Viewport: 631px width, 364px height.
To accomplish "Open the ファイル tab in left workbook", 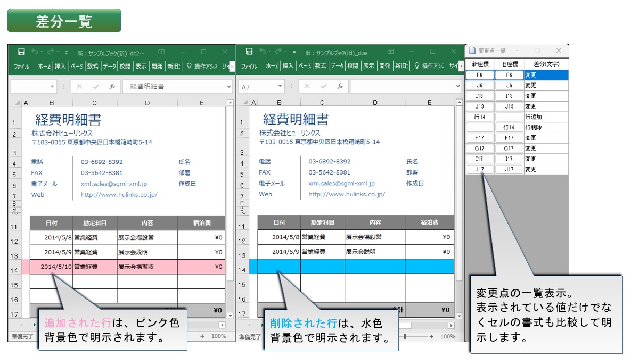I will click(x=21, y=67).
